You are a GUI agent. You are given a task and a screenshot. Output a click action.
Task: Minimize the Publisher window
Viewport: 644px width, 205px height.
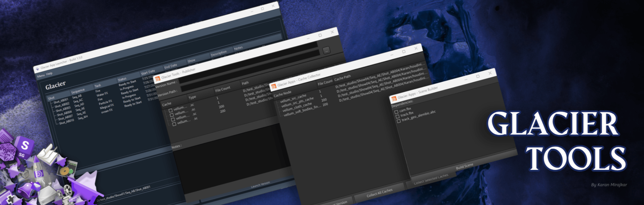tap(308, 38)
